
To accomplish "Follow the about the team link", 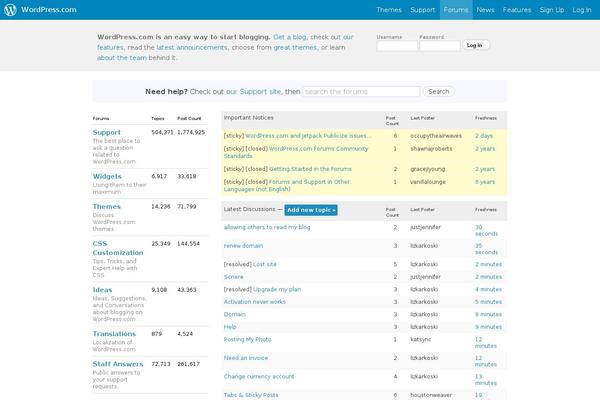I will click(x=122, y=58).
